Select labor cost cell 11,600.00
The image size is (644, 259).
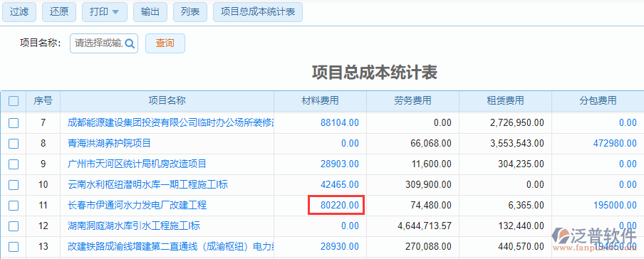412,164
